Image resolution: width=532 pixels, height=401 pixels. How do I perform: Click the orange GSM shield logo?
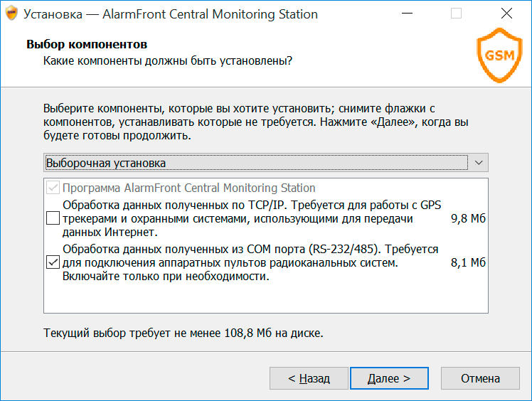[x=499, y=55]
